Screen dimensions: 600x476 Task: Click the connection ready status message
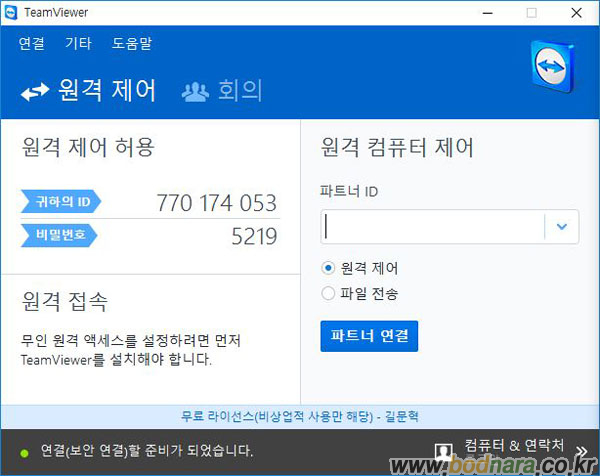[x=147, y=451]
